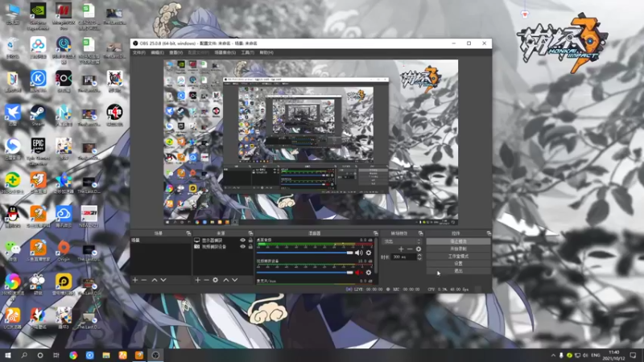Remove the scene transition with minus icon
Image resolution: width=644 pixels, height=362 pixels.
[x=410, y=249]
